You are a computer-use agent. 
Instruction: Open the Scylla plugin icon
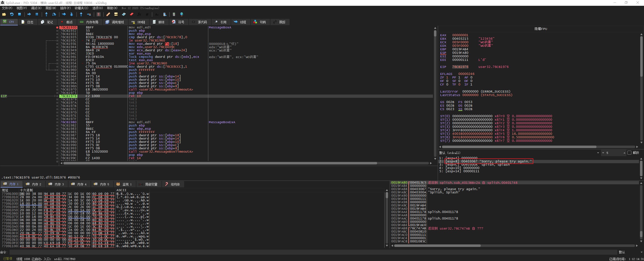pos(99,14)
